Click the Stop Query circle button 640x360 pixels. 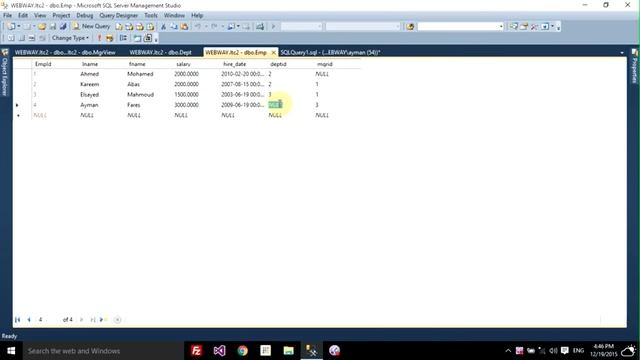click(117, 320)
